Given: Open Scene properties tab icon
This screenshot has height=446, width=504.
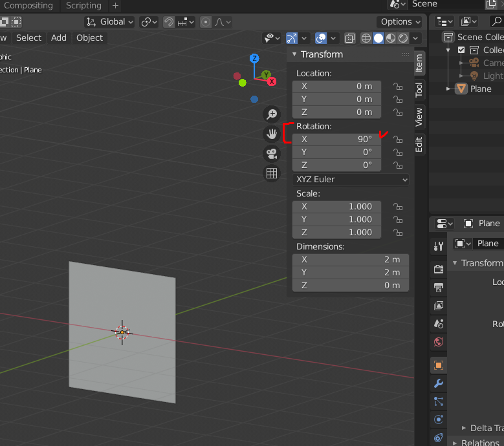Looking at the screenshot, I should 439,324.
